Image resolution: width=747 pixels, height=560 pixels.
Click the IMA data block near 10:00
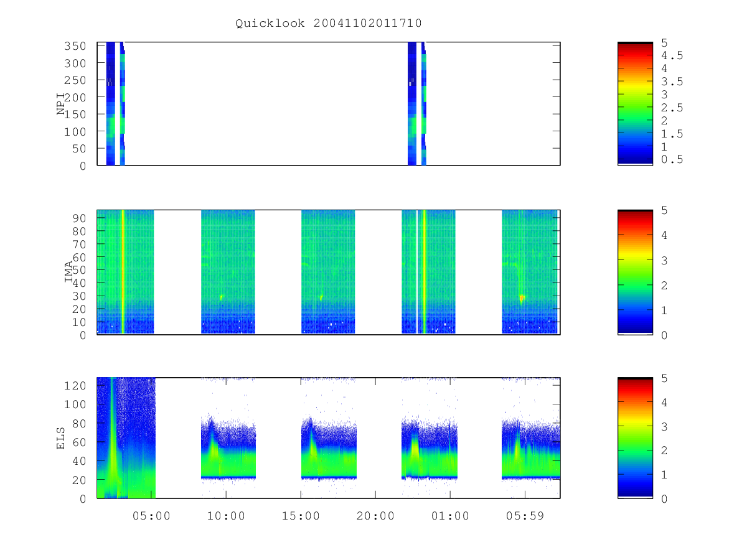click(228, 272)
